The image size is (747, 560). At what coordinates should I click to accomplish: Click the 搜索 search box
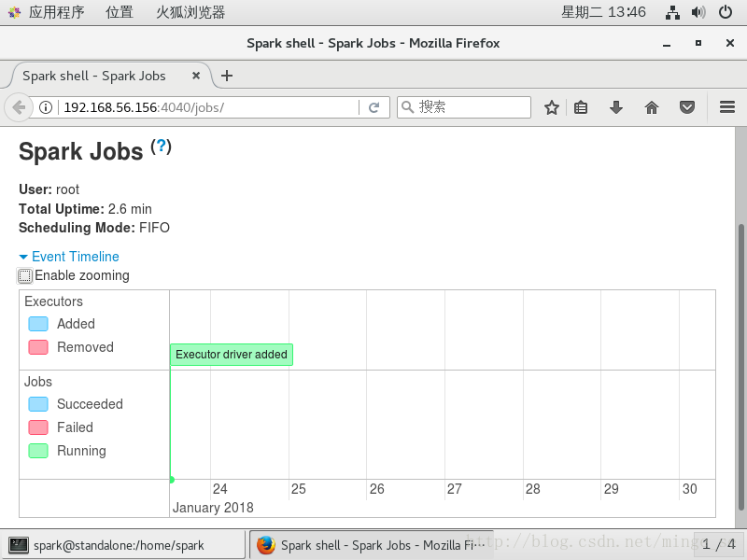click(x=463, y=107)
